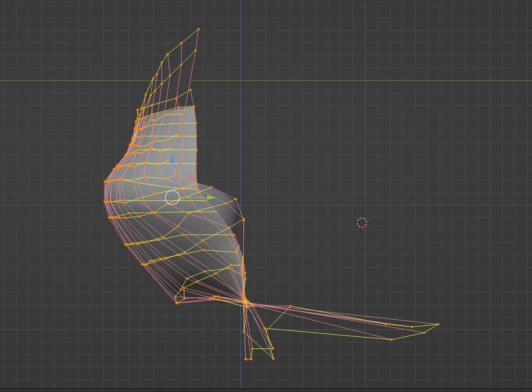This screenshot has width=532, height=392.
Task: Click the red plane handle square of gizmo
Action: [192, 178]
